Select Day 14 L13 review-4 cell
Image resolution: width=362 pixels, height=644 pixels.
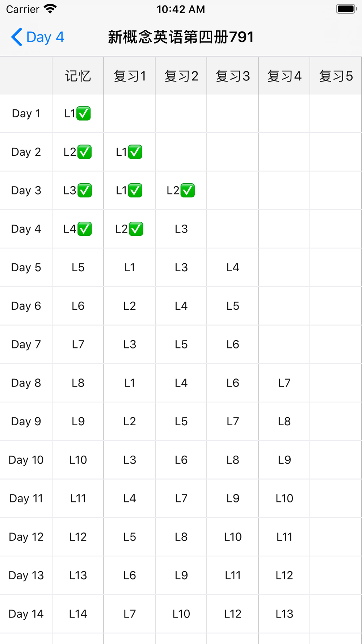pyautogui.click(x=284, y=614)
